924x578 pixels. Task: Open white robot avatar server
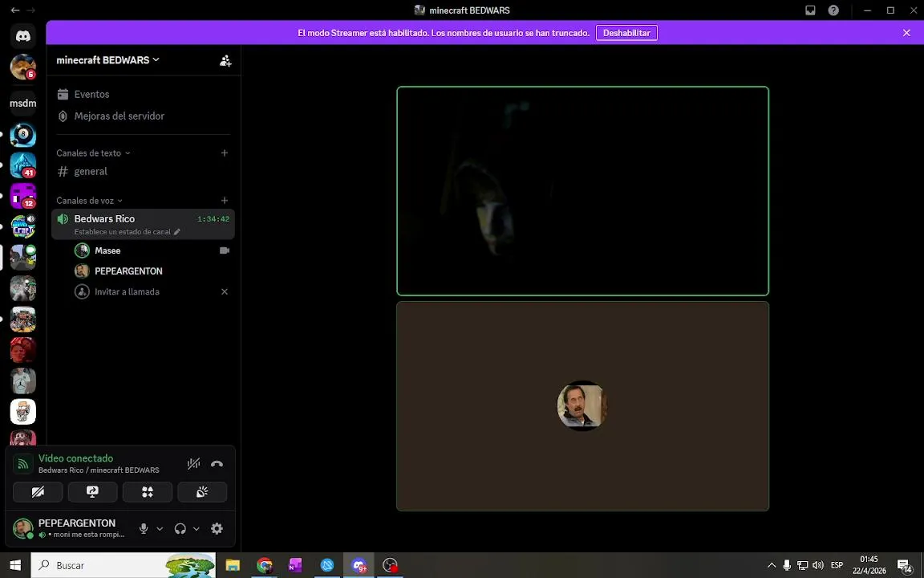point(23,412)
